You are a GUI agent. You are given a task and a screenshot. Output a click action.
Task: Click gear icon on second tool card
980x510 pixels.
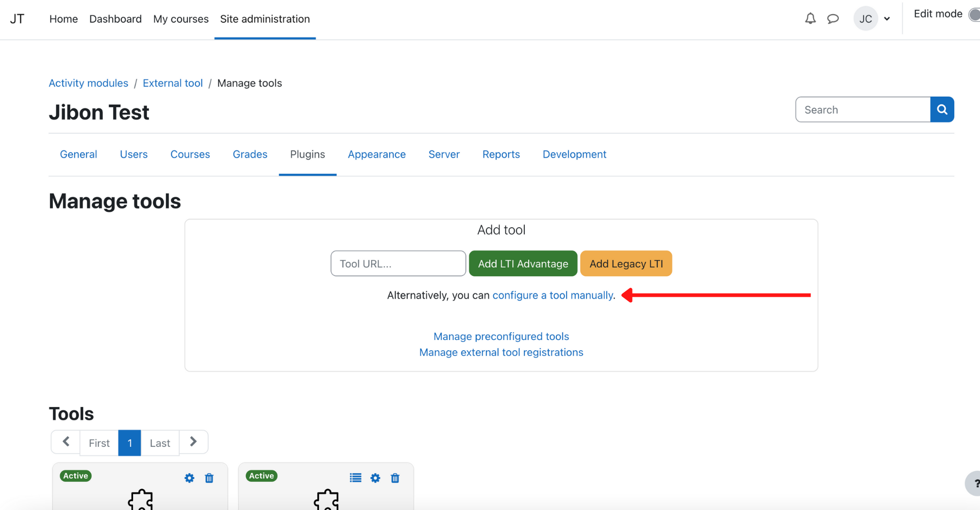click(375, 478)
